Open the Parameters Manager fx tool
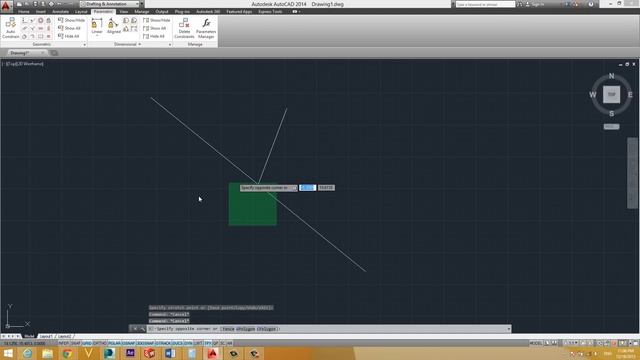This screenshot has height=360, width=640. (x=206, y=28)
